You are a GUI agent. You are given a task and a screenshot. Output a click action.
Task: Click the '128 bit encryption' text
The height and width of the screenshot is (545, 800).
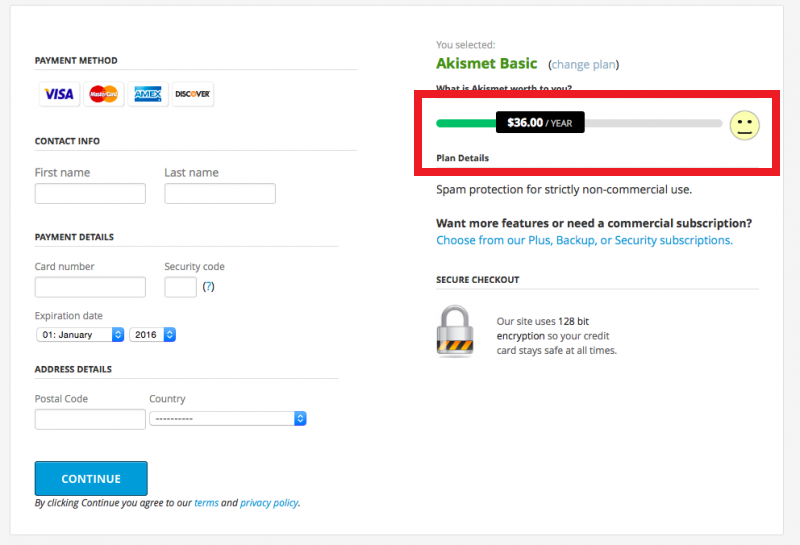[543, 329]
